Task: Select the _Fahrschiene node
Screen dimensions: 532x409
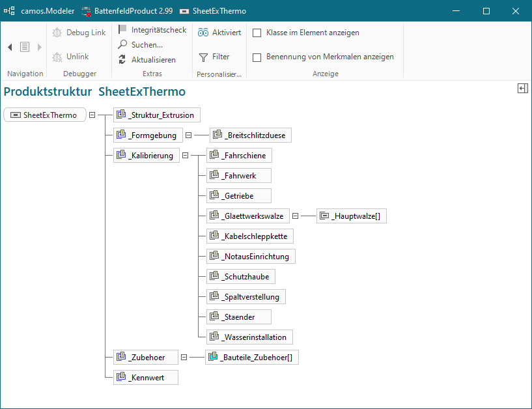Action: pos(239,156)
